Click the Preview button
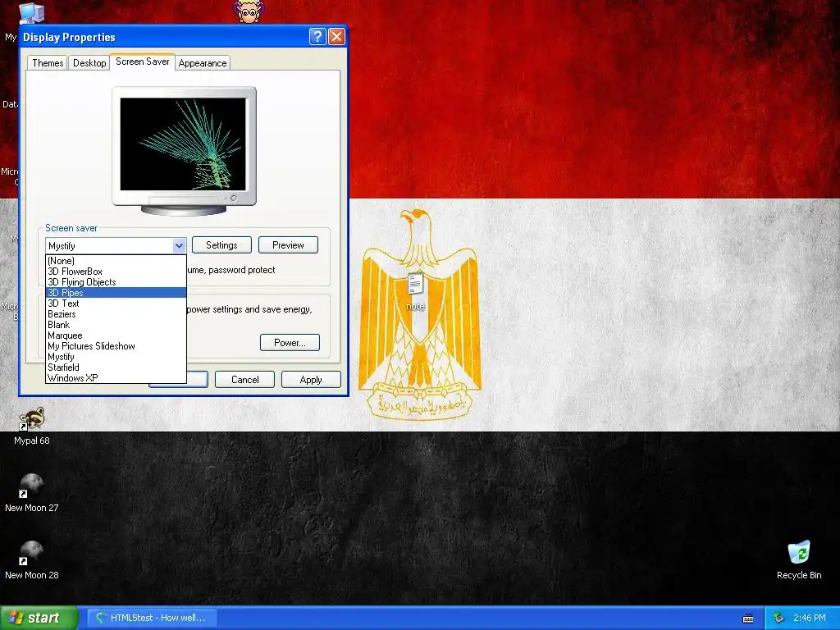 pyautogui.click(x=288, y=245)
